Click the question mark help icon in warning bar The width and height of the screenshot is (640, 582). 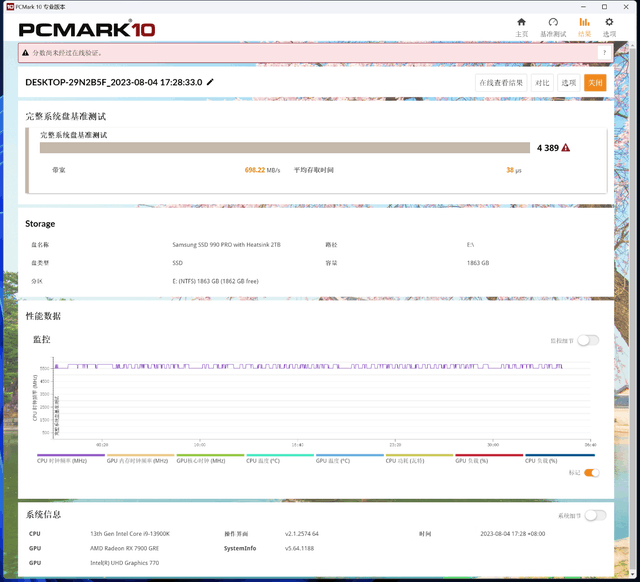tap(603, 52)
